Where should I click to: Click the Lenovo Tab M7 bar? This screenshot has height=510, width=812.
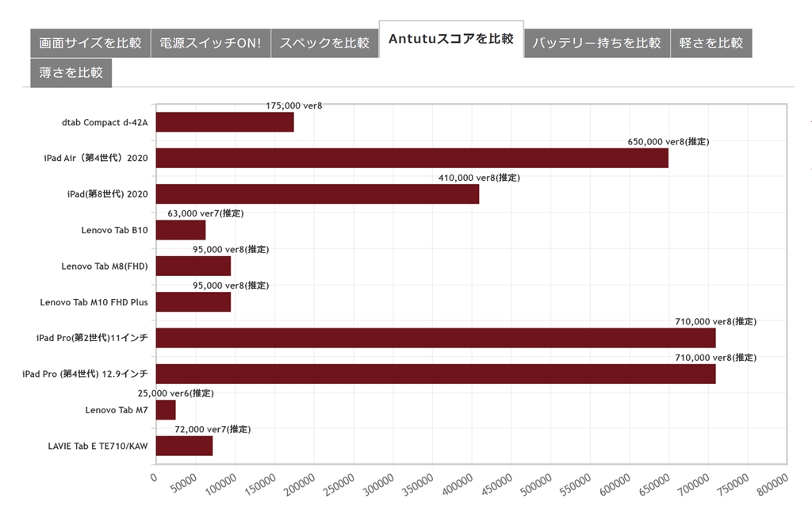pyautogui.click(x=166, y=410)
